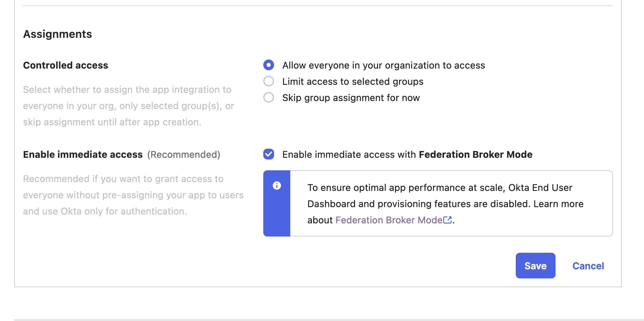Click the gray description under Enable immediate access
Viewport: 644px width, 321px height.
pos(133,195)
